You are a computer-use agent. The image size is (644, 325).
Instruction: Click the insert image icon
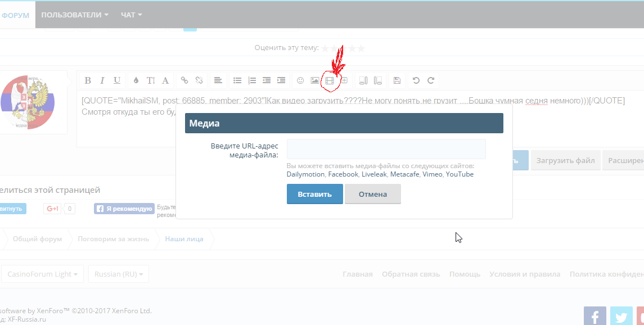[x=315, y=80]
